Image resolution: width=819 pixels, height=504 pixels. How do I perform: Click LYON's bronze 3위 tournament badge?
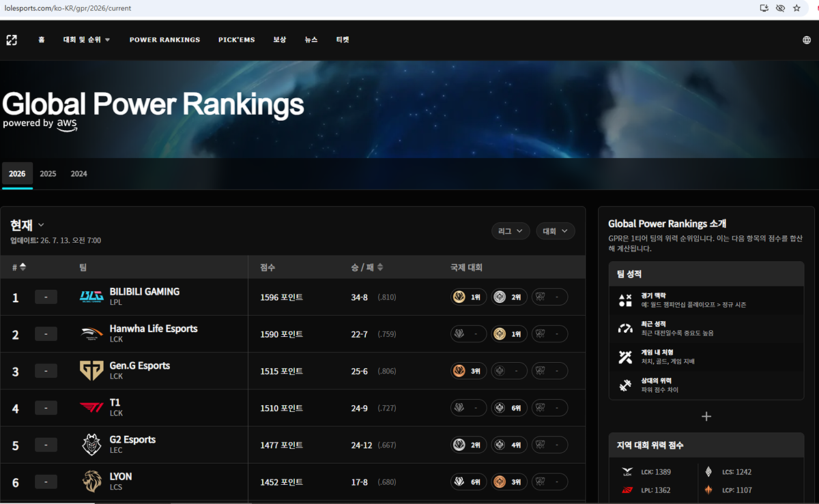(x=509, y=481)
